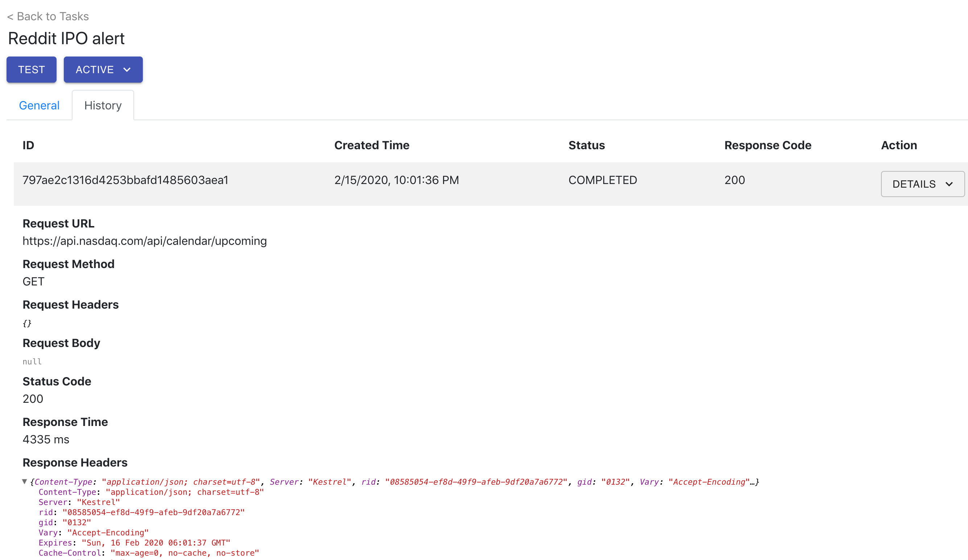This screenshot has width=968, height=560.
Task: Click the Created Time column header
Action: (372, 145)
